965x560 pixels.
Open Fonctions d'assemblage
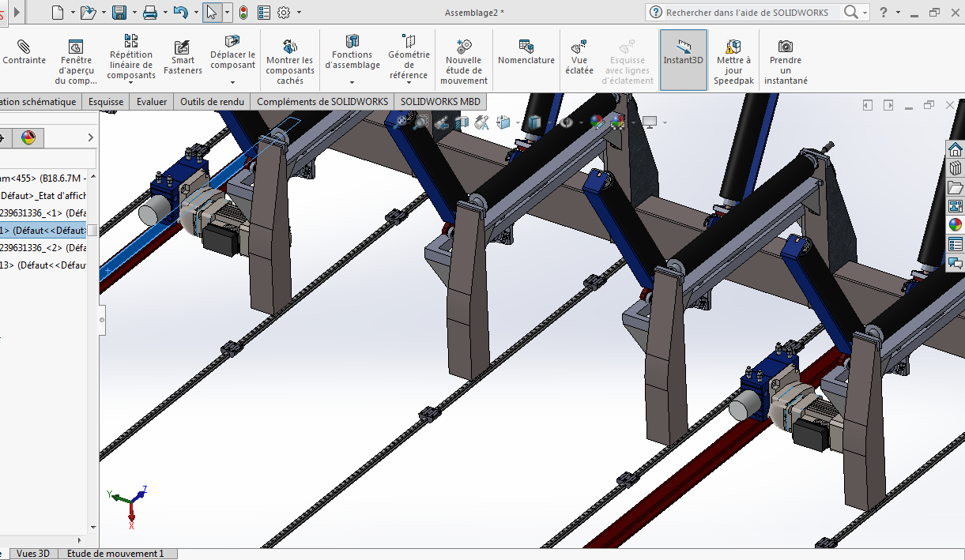point(352,52)
